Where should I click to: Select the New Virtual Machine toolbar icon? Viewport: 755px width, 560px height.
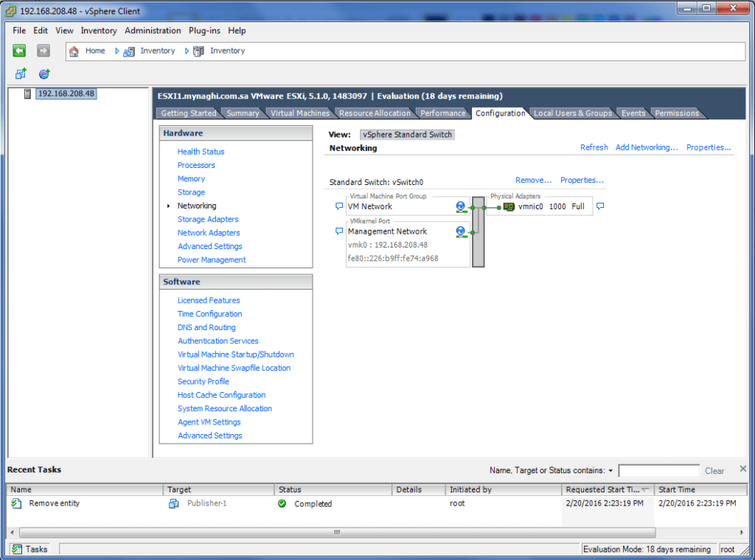[x=20, y=72]
